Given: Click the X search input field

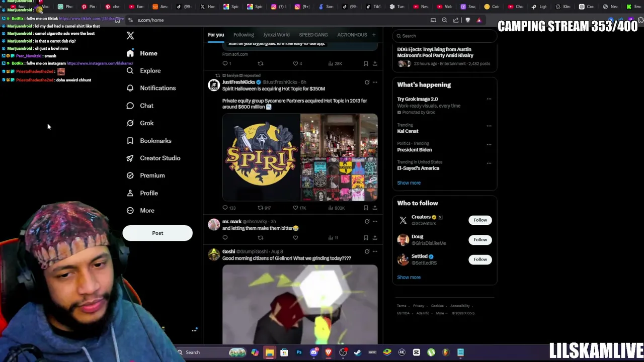Looking at the screenshot, I should (x=445, y=36).
